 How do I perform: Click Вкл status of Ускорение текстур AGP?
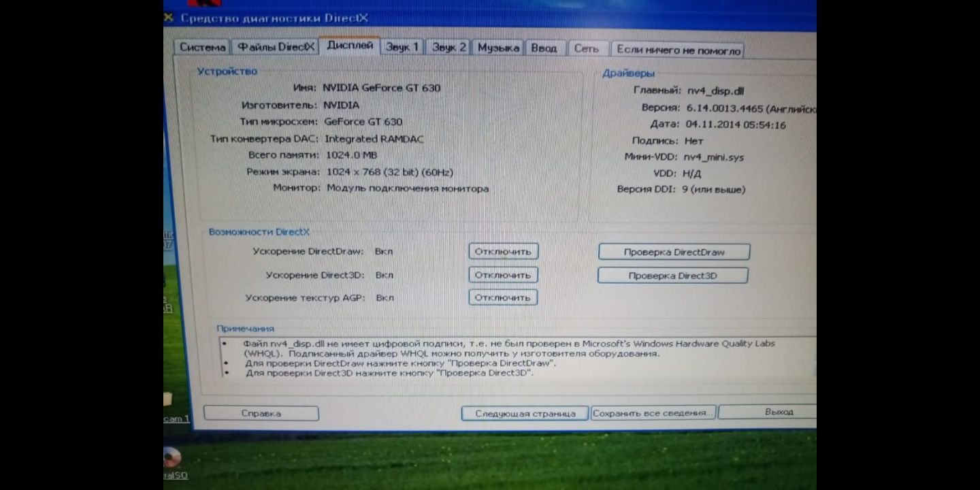(x=385, y=298)
